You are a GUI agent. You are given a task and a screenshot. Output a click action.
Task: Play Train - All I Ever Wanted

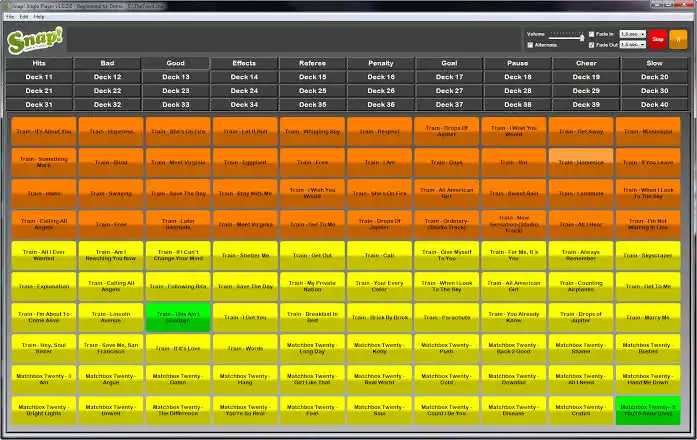(44, 256)
